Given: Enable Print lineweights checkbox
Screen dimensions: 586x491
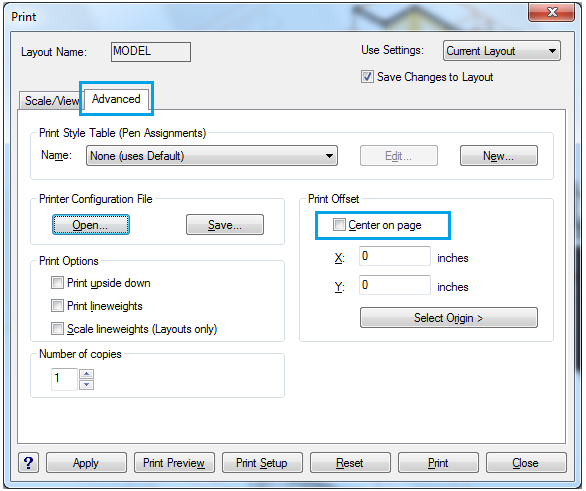Looking at the screenshot, I should pyautogui.click(x=57, y=306).
